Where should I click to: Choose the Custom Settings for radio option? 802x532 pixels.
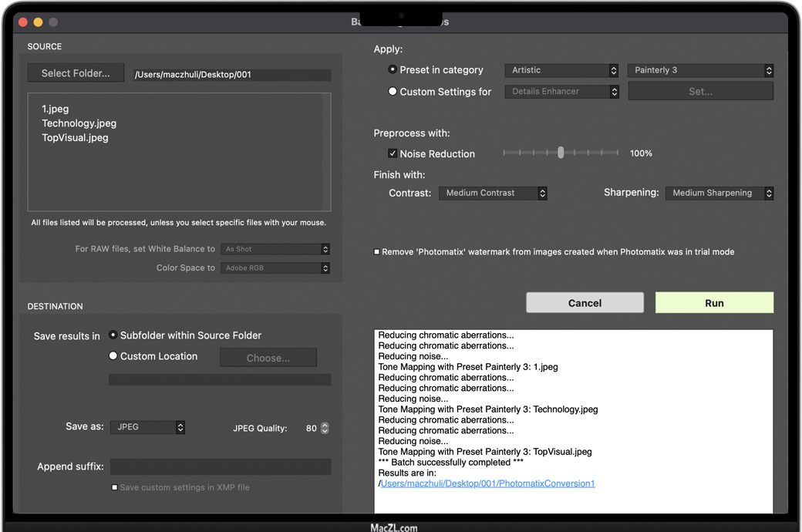coord(393,91)
